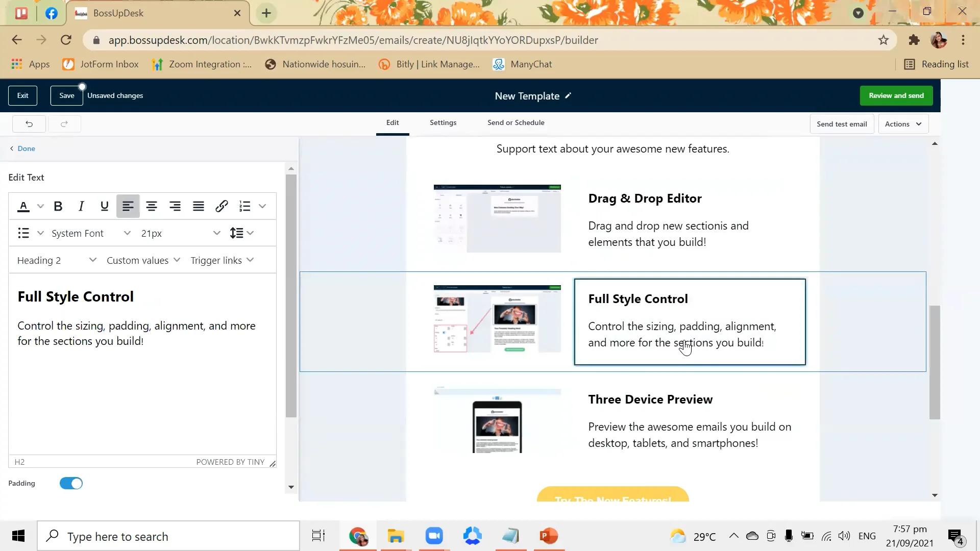Switch to the Send or Schedule tab
Screen dimensions: 980x551
click(516, 122)
